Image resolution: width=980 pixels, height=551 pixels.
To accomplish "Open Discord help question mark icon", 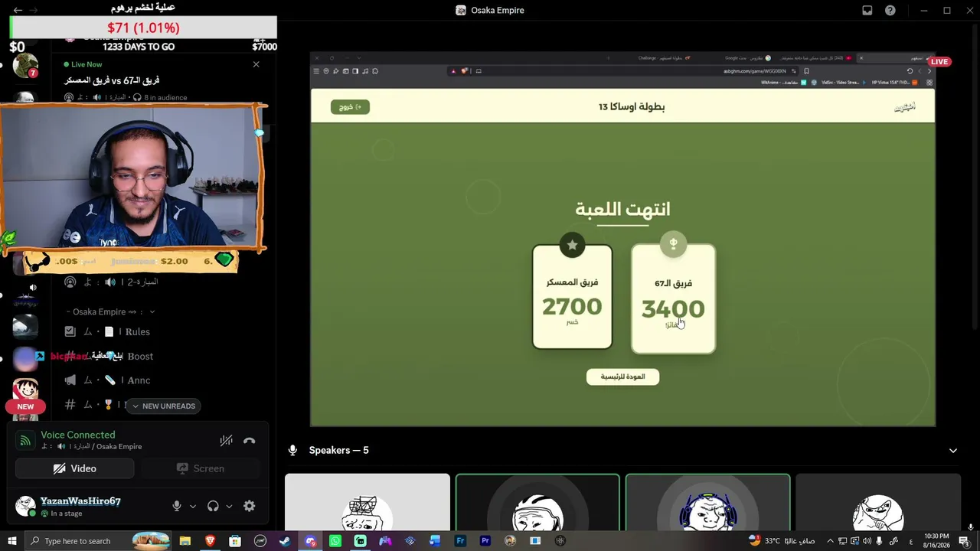I will pos(890,11).
